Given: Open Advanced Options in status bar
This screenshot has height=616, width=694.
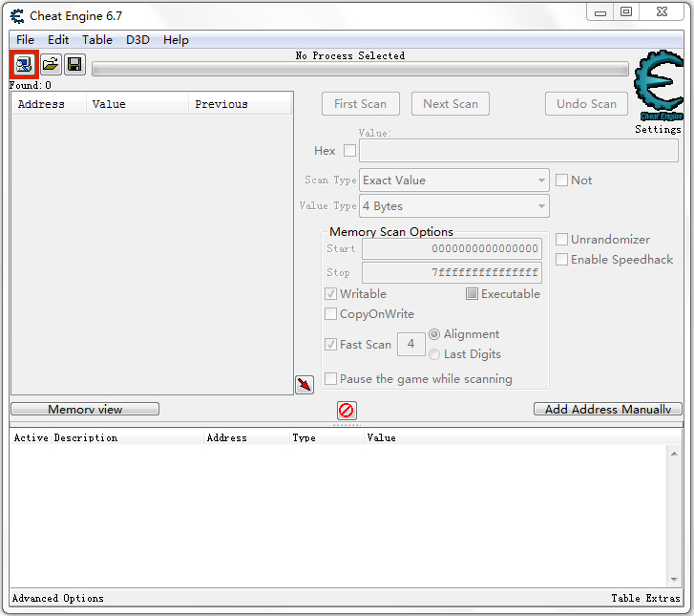Looking at the screenshot, I should click(58, 598).
